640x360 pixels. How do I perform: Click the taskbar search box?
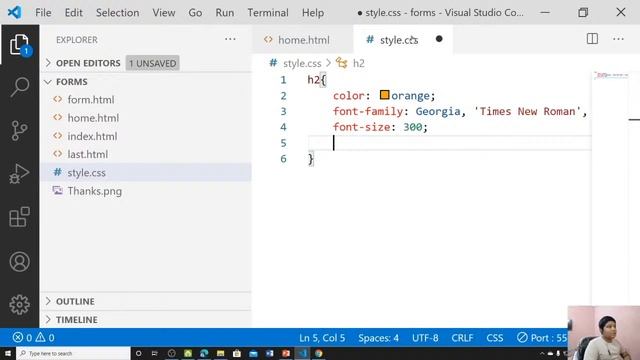(x=73, y=353)
